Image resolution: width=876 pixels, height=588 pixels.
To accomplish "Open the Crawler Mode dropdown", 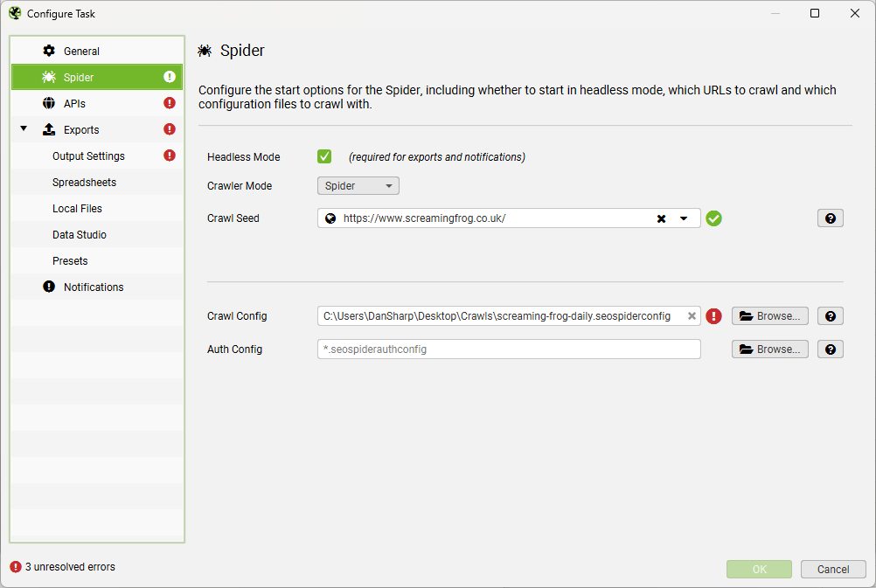I will [x=358, y=186].
